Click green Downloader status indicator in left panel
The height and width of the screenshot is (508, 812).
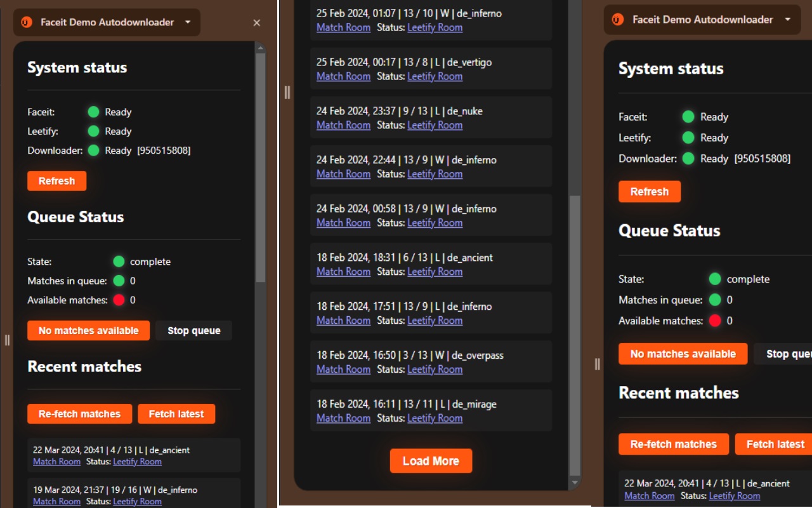(93, 150)
